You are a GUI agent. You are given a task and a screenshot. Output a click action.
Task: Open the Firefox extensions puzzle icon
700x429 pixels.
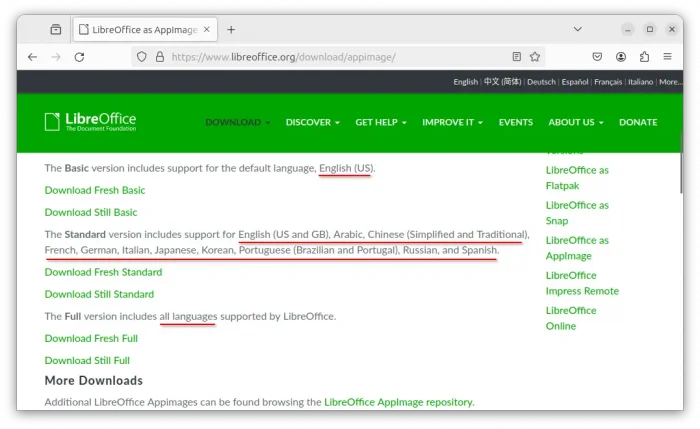click(x=645, y=57)
